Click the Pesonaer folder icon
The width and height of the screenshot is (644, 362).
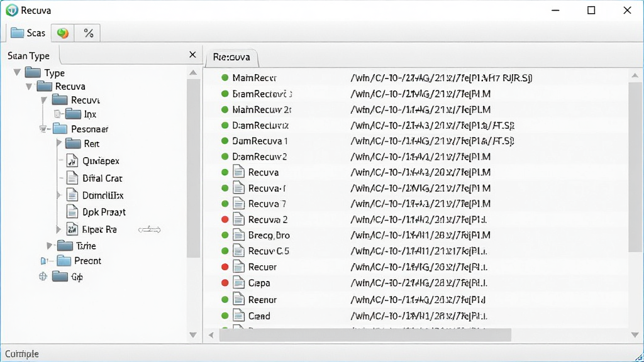(60, 129)
